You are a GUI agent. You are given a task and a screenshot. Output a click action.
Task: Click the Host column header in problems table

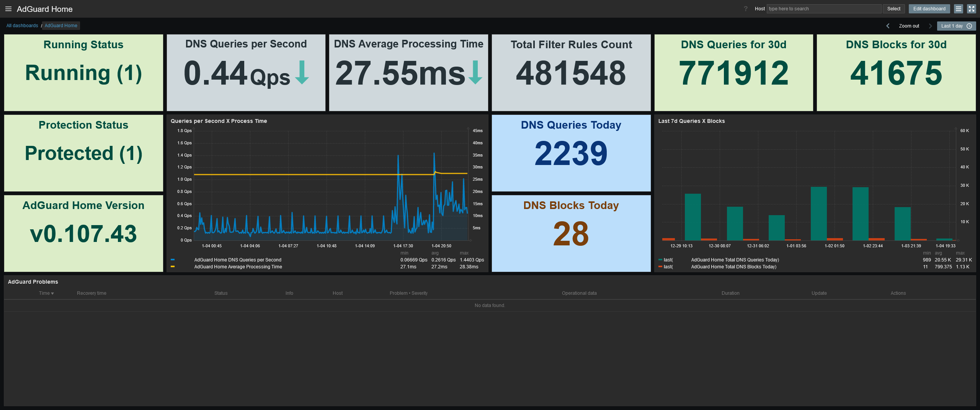coord(338,293)
